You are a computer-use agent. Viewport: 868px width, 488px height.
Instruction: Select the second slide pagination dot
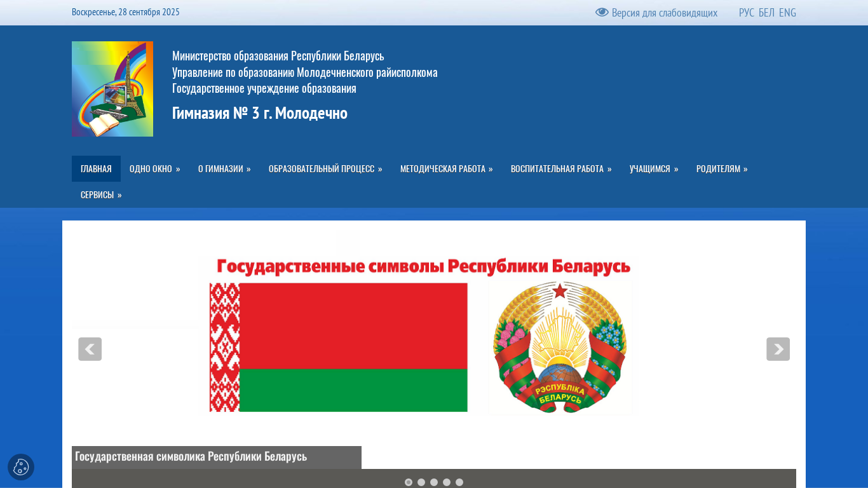click(421, 482)
